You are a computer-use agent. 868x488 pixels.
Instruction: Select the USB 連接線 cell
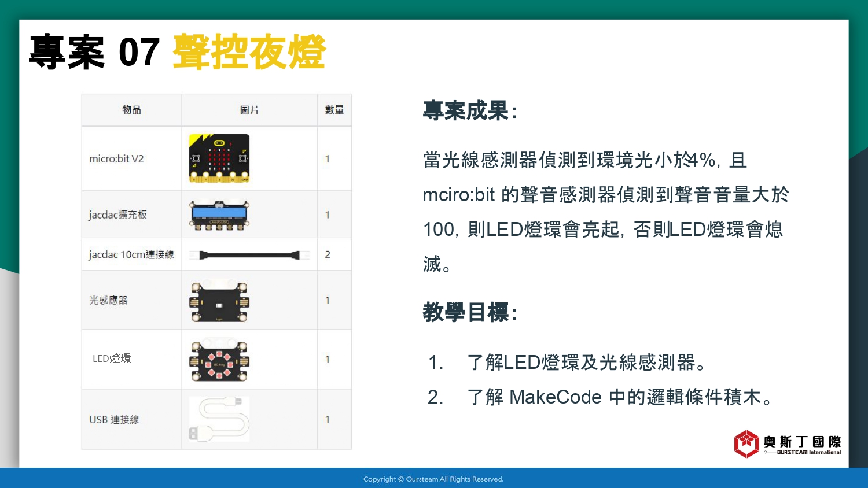click(131, 419)
